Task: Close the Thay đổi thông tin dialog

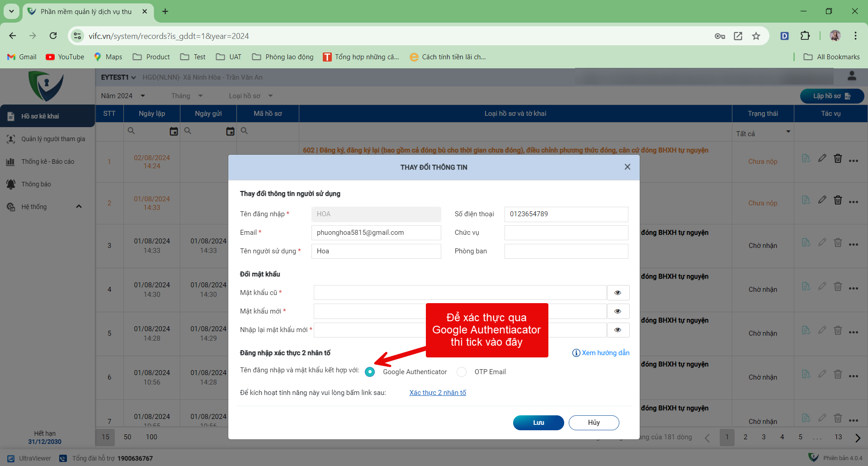Action: tap(627, 167)
